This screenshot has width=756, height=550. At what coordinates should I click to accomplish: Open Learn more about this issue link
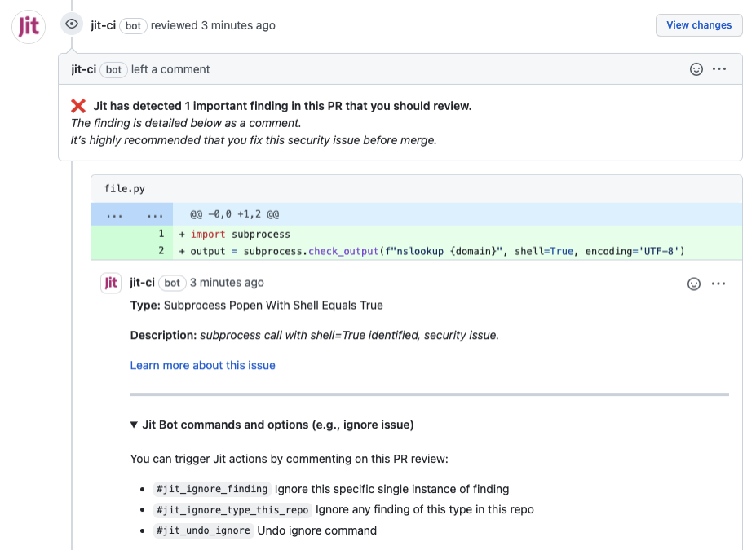pyautogui.click(x=202, y=365)
